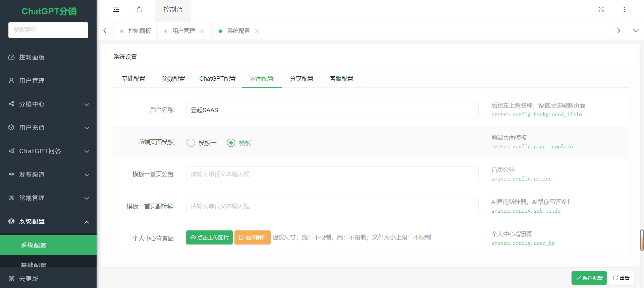Image resolution: width=644 pixels, height=288 pixels.
Task: Save settings with 保存配置 button
Action: click(x=589, y=278)
